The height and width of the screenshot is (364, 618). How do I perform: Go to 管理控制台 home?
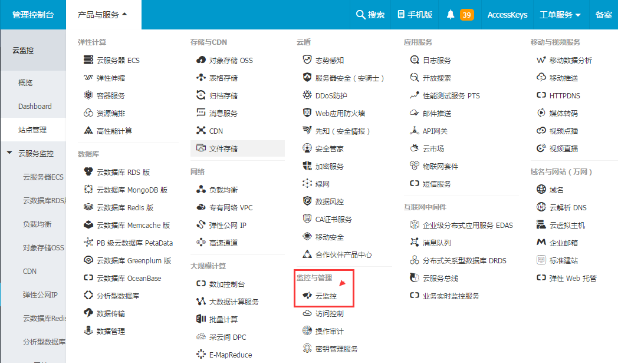pyautogui.click(x=33, y=15)
